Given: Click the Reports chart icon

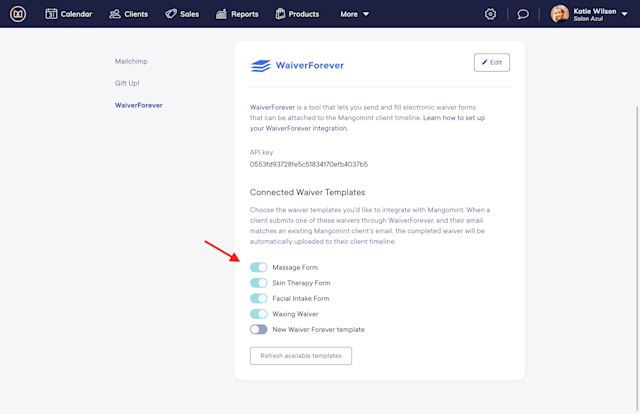Looking at the screenshot, I should tap(221, 14).
